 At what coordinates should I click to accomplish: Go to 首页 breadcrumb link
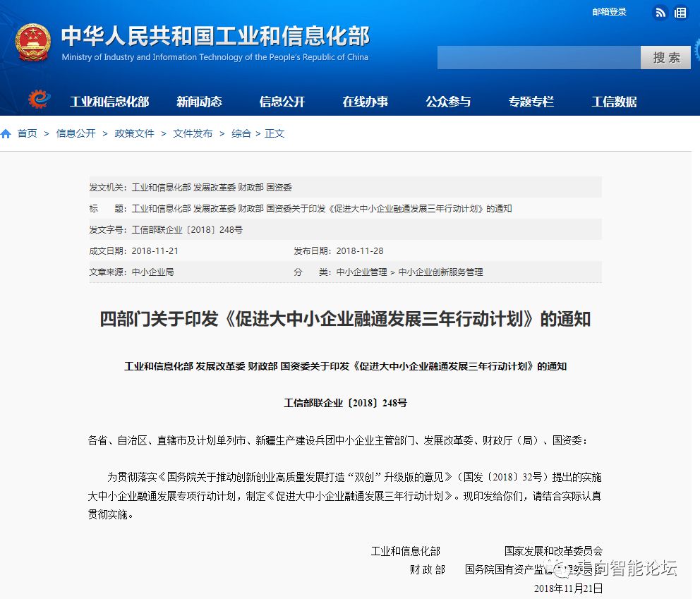28,133
